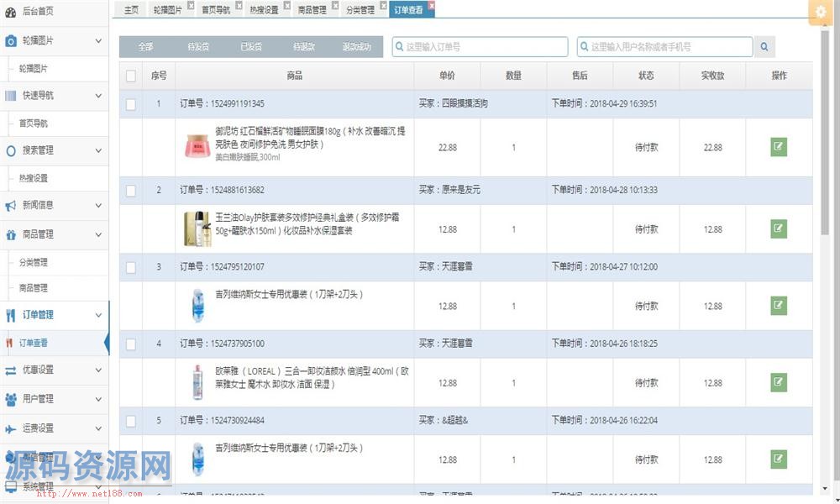Filter orders by 待退款

(304, 46)
